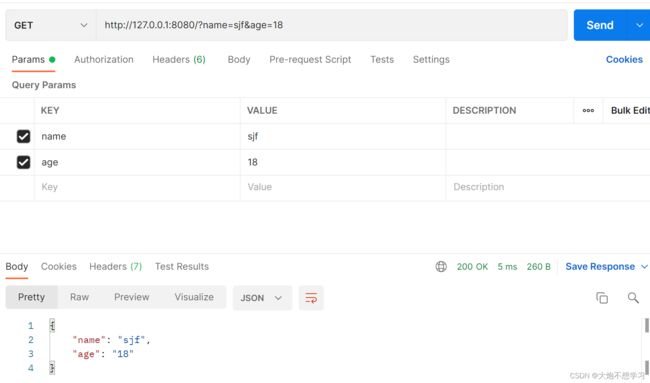Click the Query Params heading
650x383 pixels.
point(44,85)
